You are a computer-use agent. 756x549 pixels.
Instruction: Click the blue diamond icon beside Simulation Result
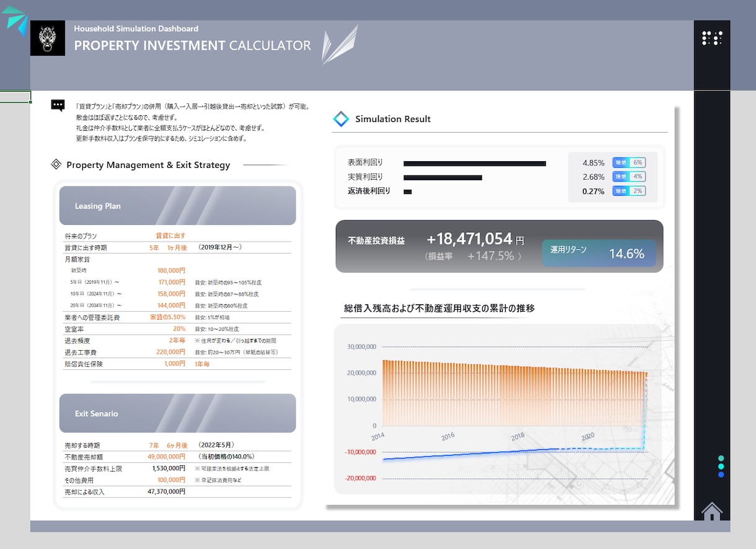point(341,119)
